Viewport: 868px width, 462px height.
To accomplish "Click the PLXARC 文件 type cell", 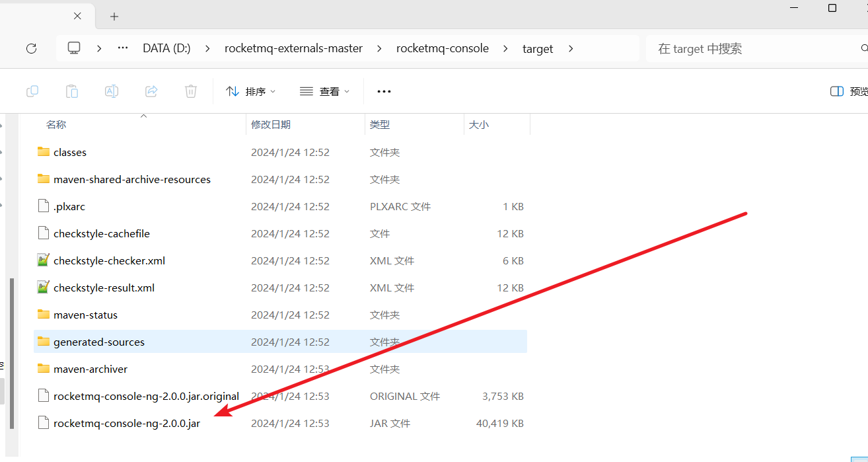I will [400, 206].
